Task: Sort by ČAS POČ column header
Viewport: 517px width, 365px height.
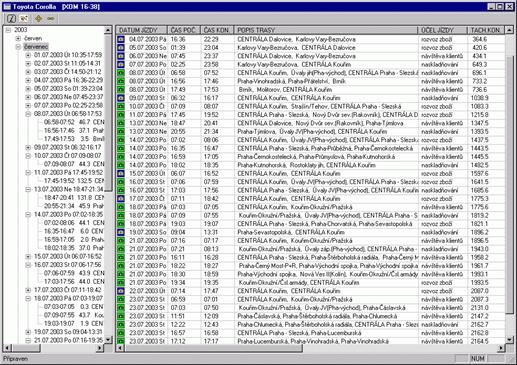Action: click(x=184, y=30)
